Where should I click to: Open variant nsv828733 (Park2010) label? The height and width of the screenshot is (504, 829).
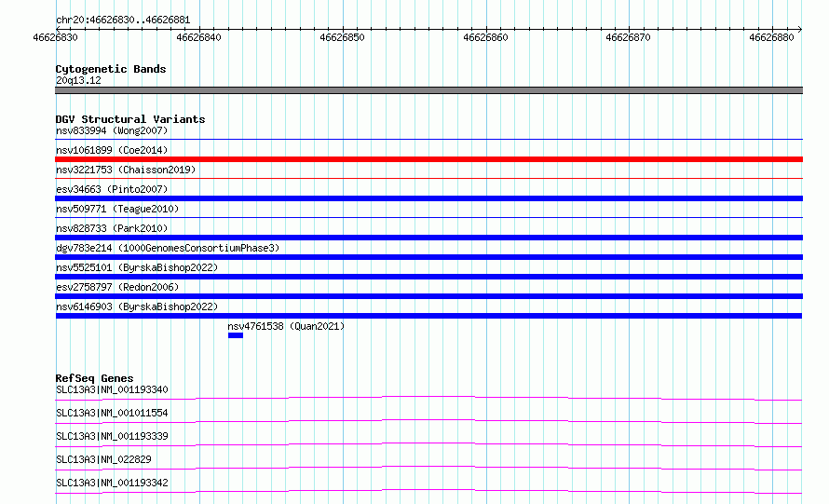pyautogui.click(x=112, y=228)
